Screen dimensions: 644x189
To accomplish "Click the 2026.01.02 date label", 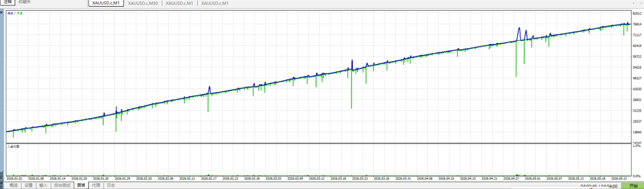I will pos(14,178).
